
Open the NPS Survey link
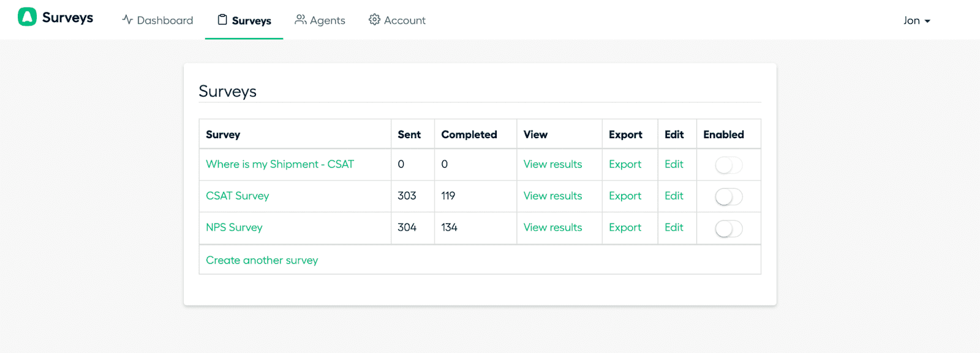click(x=234, y=228)
